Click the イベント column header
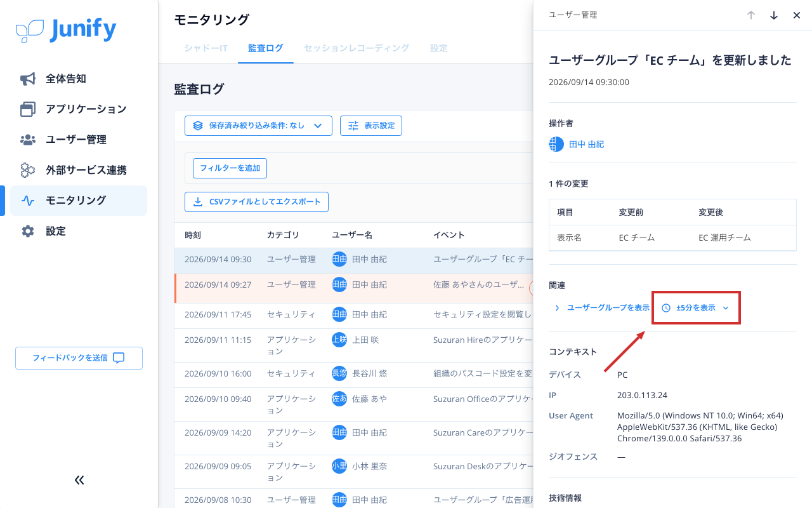Screen dimensions: 812x508 pyautogui.click(x=449, y=235)
